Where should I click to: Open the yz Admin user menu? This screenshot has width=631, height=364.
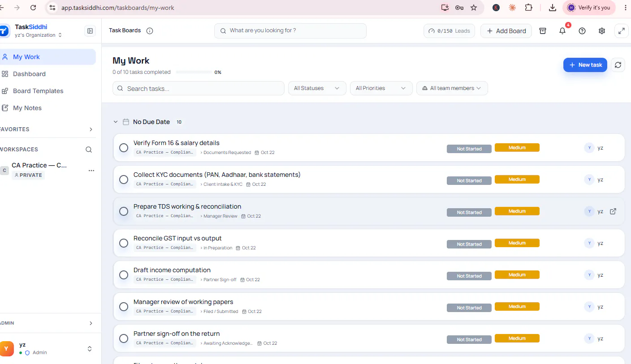click(48, 348)
